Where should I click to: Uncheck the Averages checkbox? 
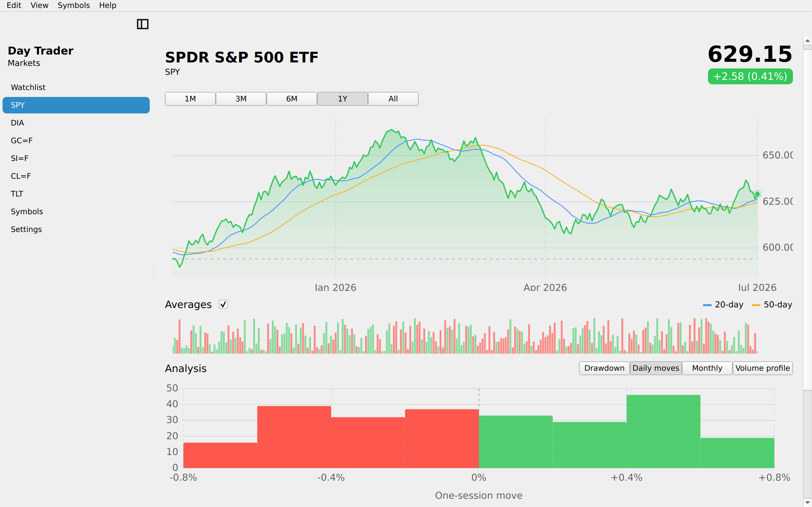[223, 305]
